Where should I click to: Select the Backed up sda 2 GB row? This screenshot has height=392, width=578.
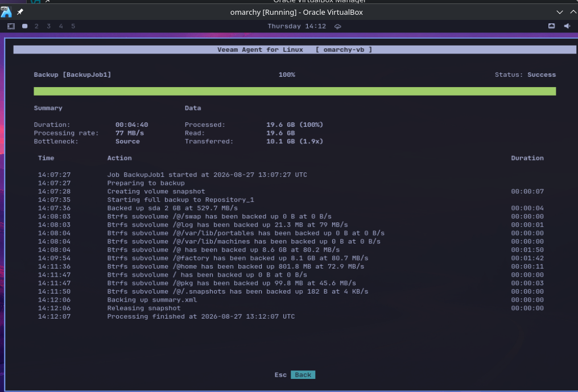[291, 208]
